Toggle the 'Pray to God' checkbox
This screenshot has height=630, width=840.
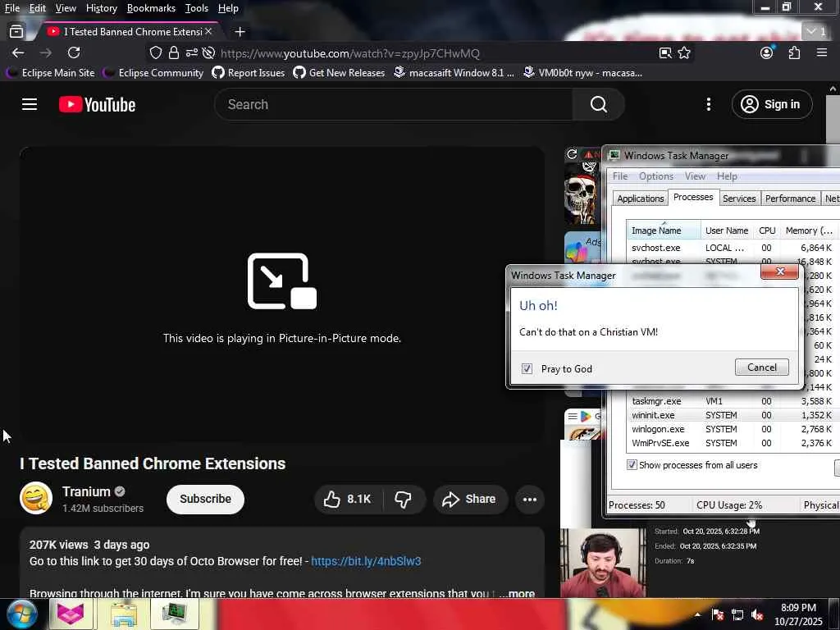[x=527, y=368]
